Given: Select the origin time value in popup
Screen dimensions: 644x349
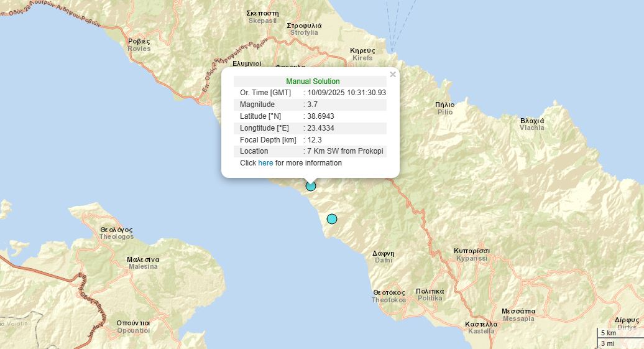Looking at the screenshot, I should 346,93.
